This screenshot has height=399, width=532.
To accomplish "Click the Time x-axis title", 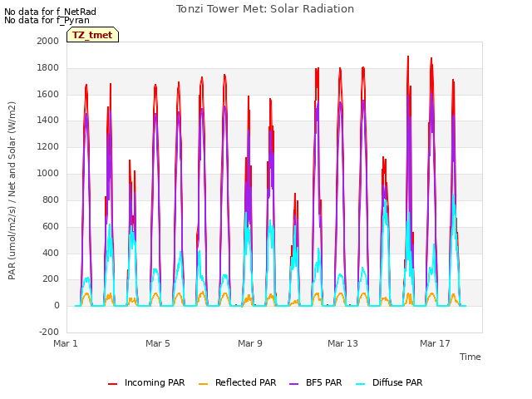I will pos(470,357).
